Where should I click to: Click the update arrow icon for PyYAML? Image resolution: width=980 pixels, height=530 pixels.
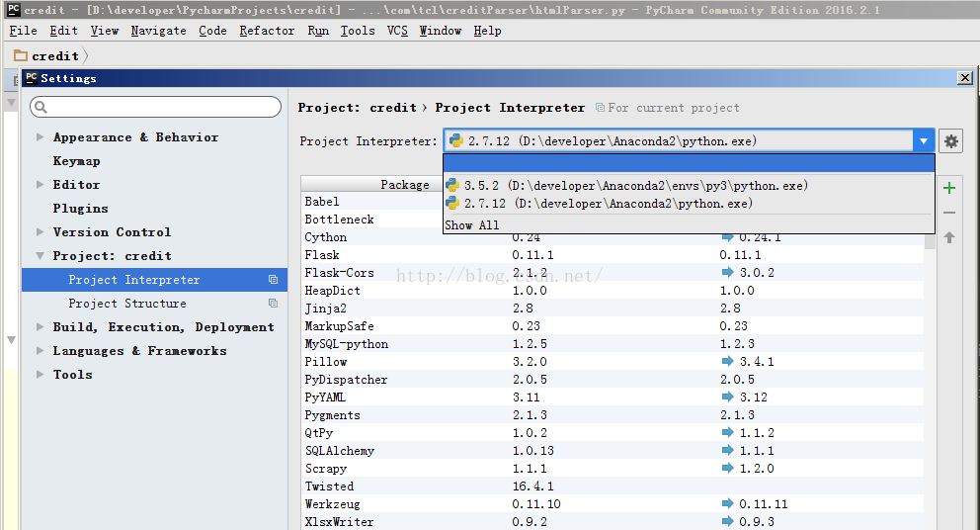coord(727,397)
